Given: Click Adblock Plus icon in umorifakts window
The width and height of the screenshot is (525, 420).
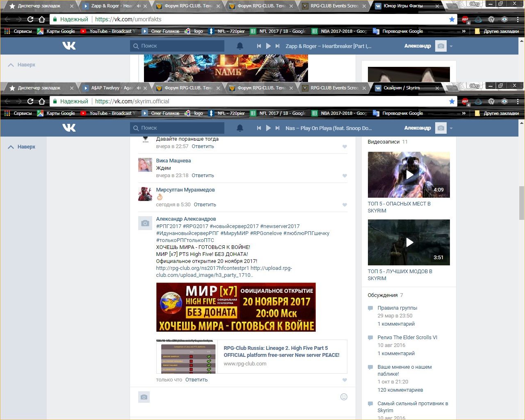Looking at the screenshot, I should [x=465, y=19].
